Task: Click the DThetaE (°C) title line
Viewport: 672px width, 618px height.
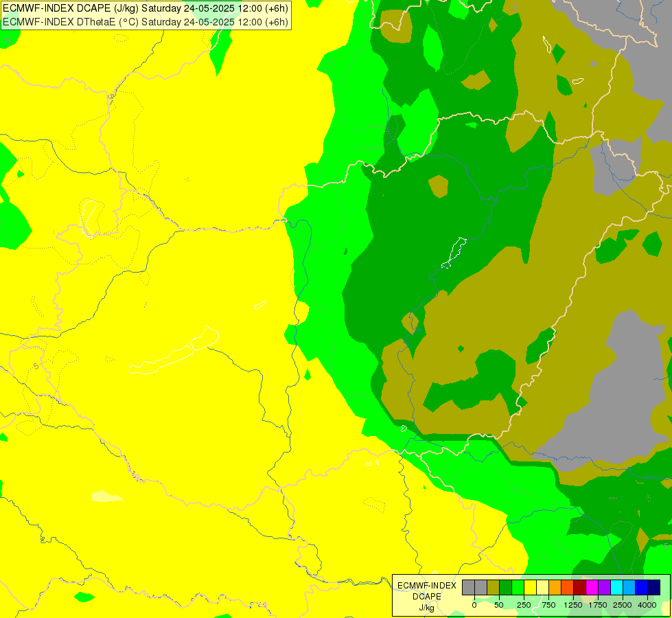Action: tap(146, 22)
